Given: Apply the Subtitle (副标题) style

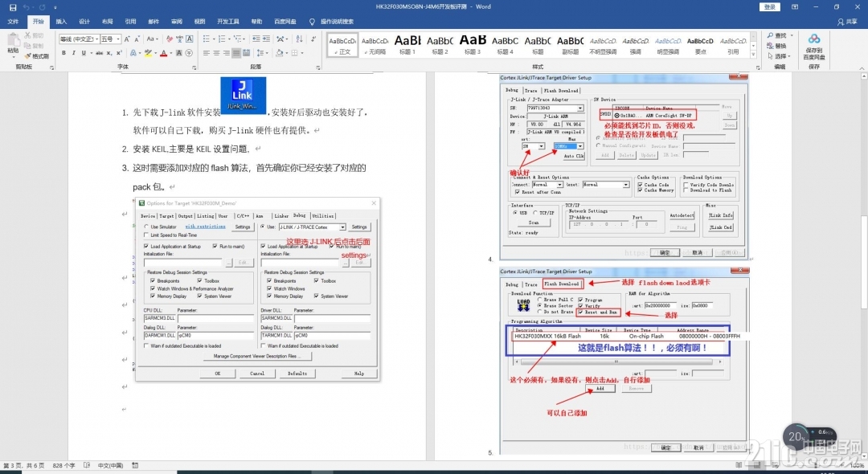Looking at the screenshot, I should 570,45.
